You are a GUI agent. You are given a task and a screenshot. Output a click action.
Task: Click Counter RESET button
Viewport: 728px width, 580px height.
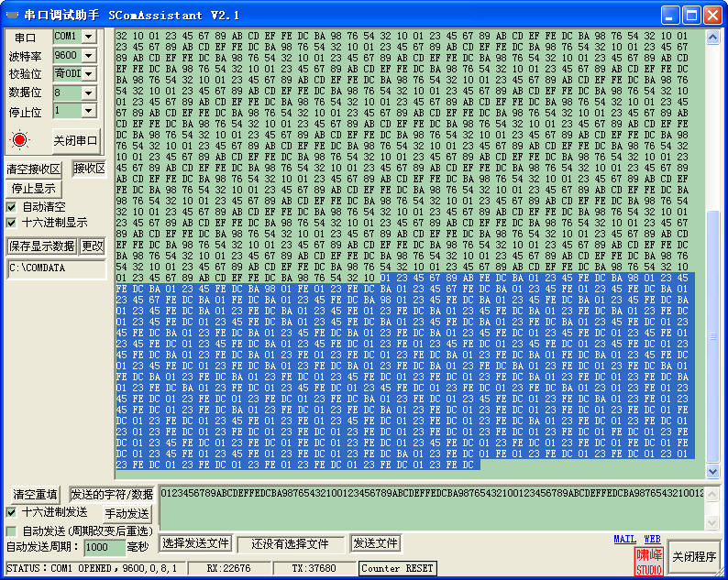pyautogui.click(x=397, y=568)
